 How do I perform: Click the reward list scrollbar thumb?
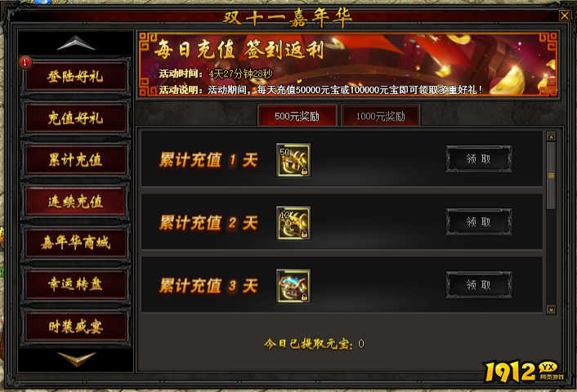tap(551, 176)
